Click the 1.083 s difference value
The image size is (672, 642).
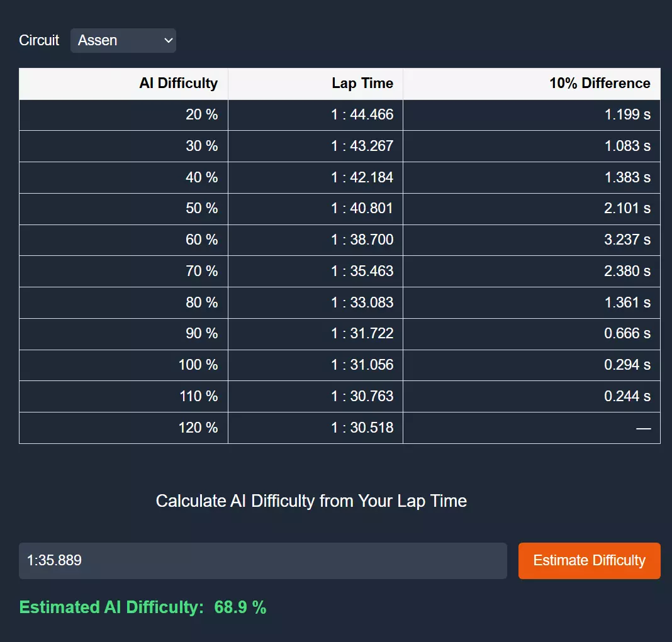pos(627,146)
